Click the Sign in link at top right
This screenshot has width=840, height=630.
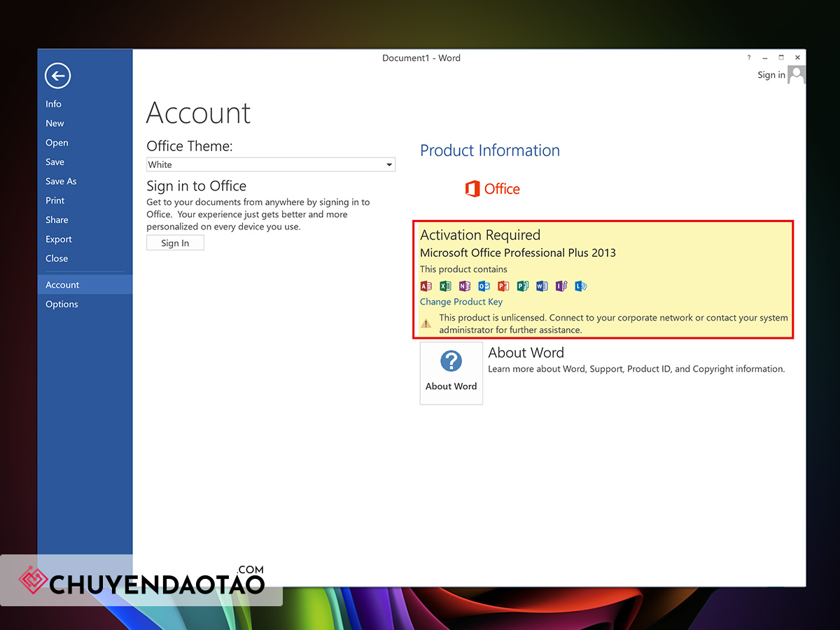point(771,75)
